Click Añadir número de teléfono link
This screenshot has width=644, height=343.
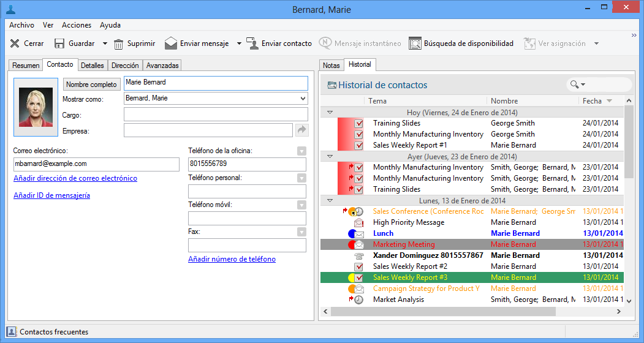click(x=232, y=259)
